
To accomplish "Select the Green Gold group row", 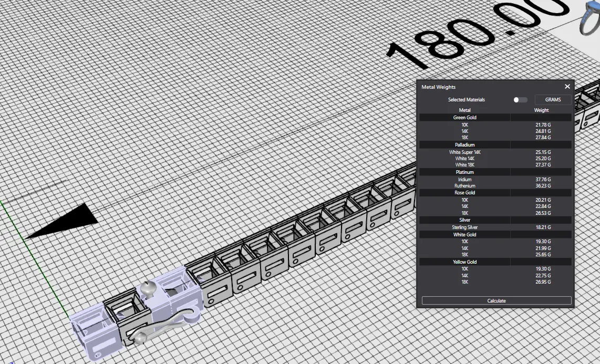I will (x=464, y=118).
